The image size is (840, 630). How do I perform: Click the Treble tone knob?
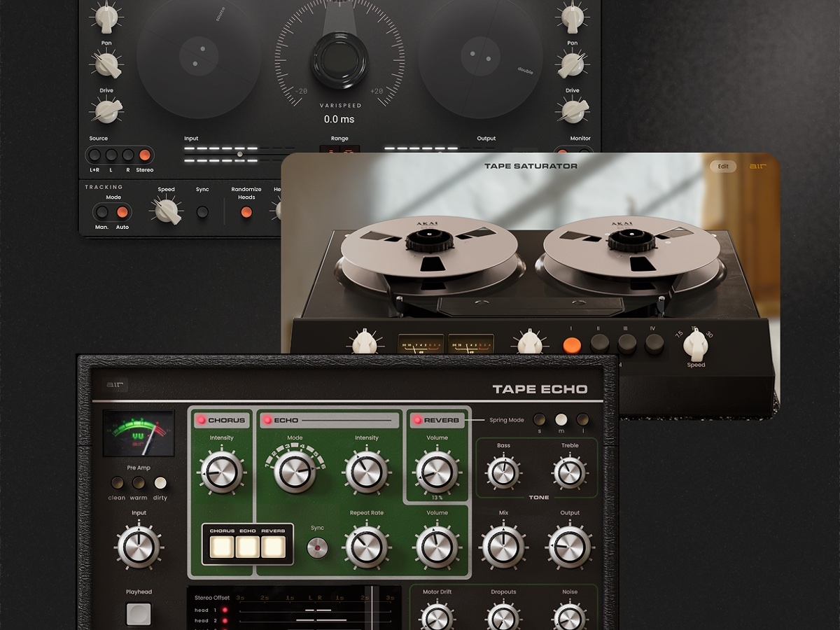coord(570,472)
